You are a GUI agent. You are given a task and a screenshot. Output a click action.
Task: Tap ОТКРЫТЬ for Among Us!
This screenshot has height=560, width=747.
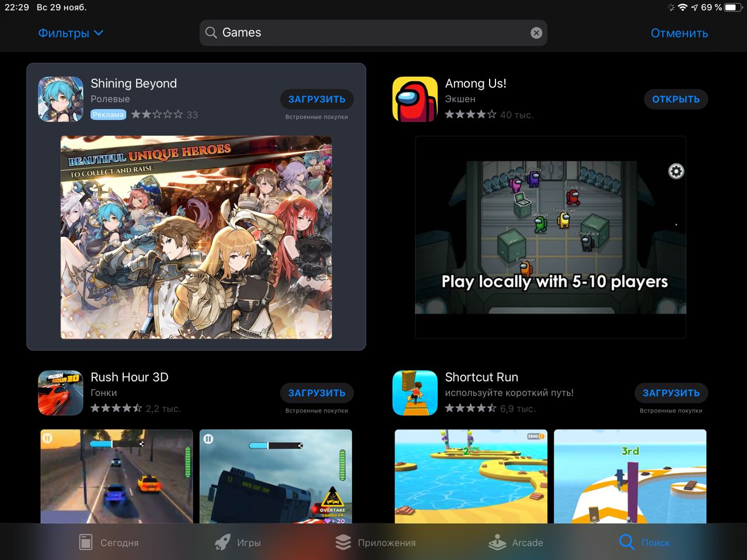click(x=676, y=99)
